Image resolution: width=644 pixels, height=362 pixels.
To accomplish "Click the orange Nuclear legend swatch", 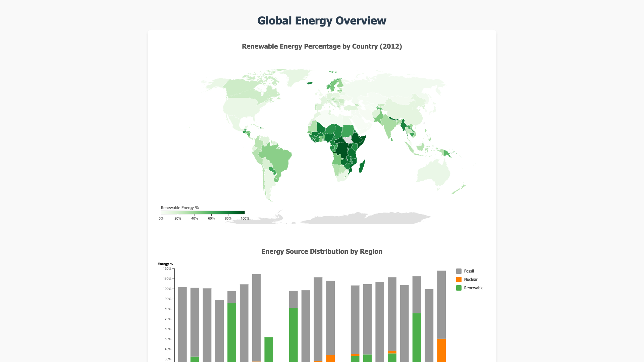I will point(459,280).
